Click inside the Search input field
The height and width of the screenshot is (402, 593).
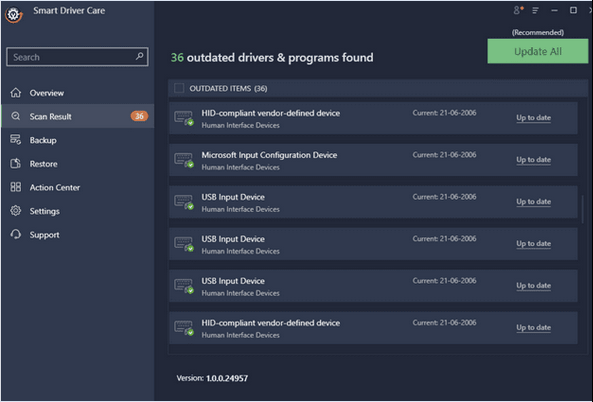point(77,57)
